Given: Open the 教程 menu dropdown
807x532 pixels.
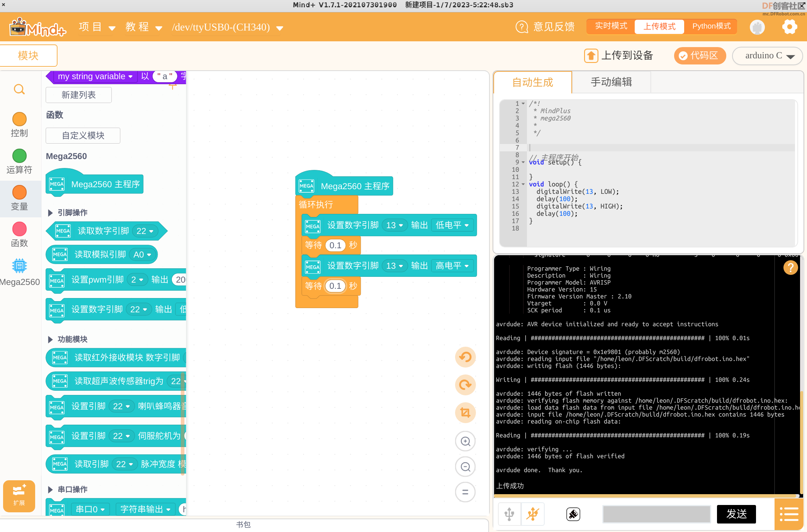Looking at the screenshot, I should (x=143, y=27).
